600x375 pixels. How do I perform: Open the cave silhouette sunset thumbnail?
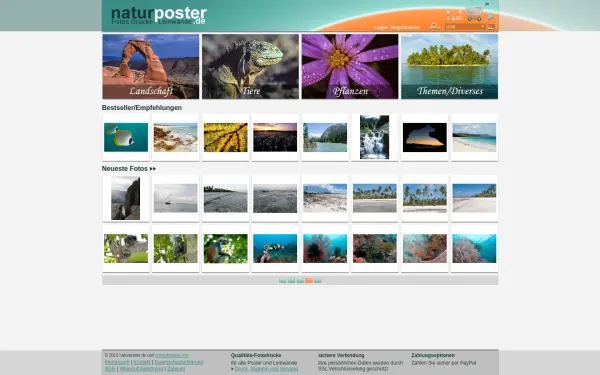[425, 137]
